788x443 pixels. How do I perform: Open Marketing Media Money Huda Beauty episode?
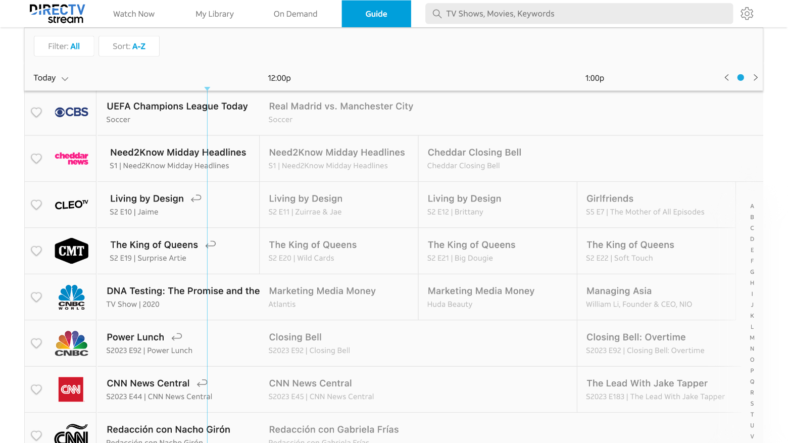tap(498, 297)
